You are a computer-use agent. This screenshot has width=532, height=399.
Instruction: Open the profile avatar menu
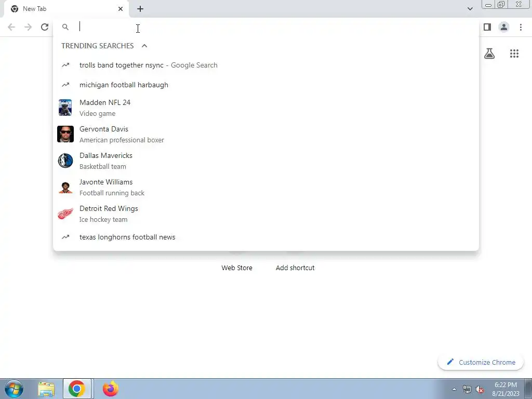pyautogui.click(x=504, y=27)
